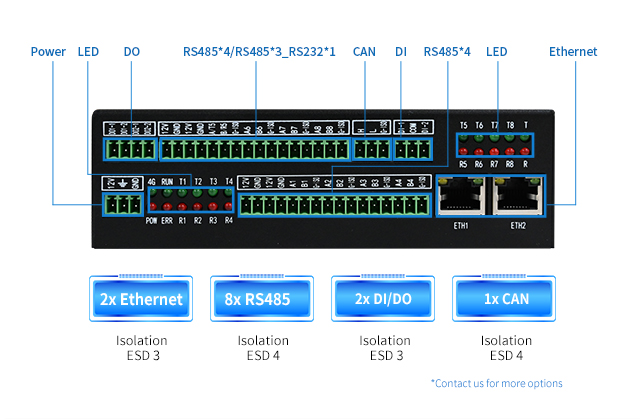This screenshot has height=419, width=640.
Task: Click the 1x CAN badge
Action: [x=504, y=299]
